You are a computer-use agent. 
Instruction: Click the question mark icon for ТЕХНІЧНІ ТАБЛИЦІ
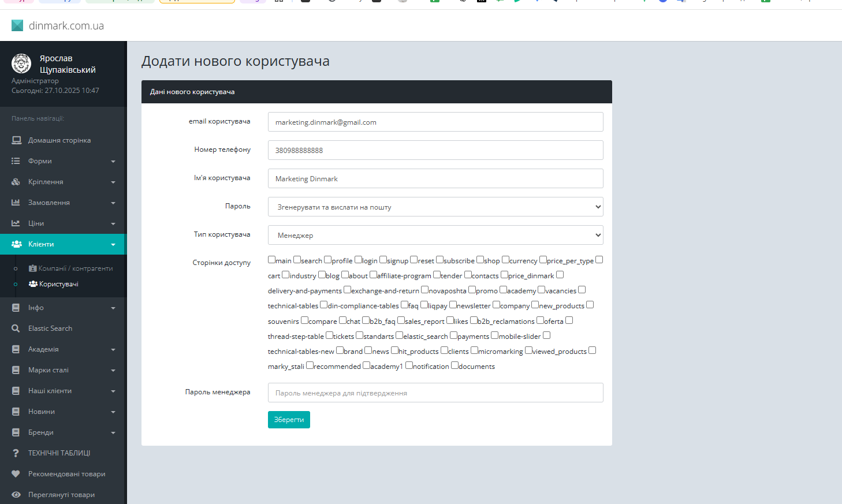pos(16,453)
